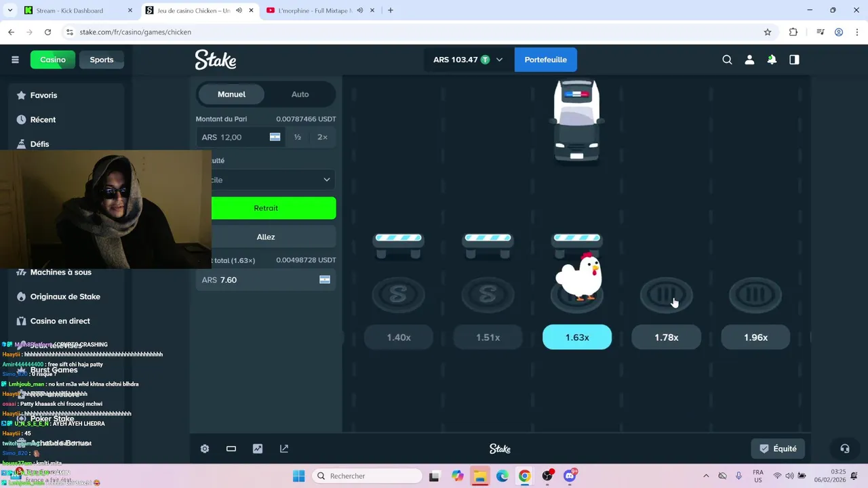Open Microsoft Edge from taskbar
The height and width of the screenshot is (488, 868).
tap(502, 476)
